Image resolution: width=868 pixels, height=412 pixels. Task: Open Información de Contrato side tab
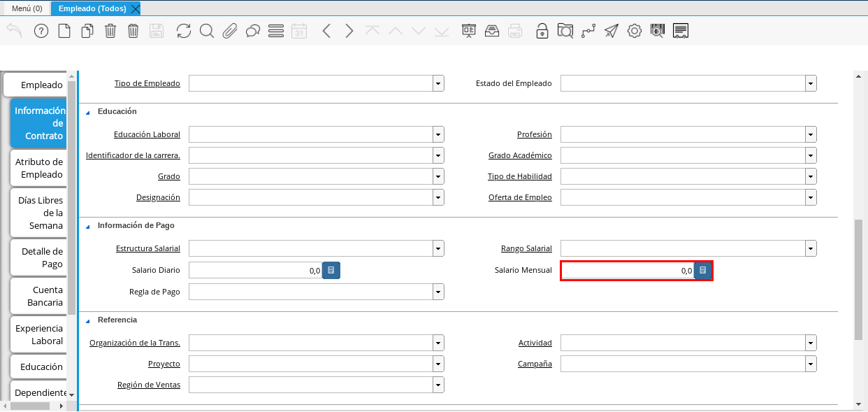tap(38, 123)
